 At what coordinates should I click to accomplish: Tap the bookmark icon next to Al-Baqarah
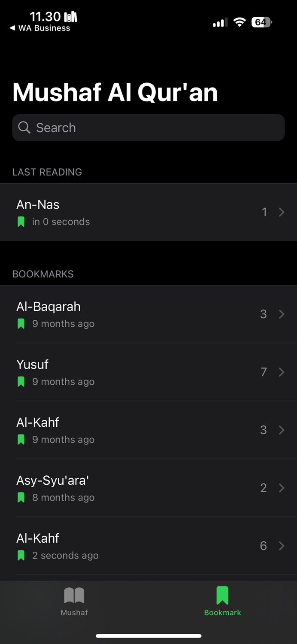21,323
